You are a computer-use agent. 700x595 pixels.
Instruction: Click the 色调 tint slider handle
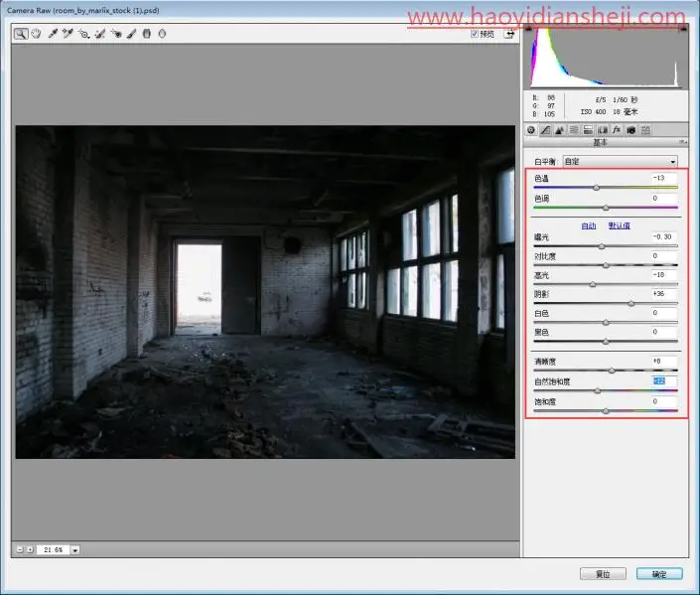pyautogui.click(x=606, y=208)
